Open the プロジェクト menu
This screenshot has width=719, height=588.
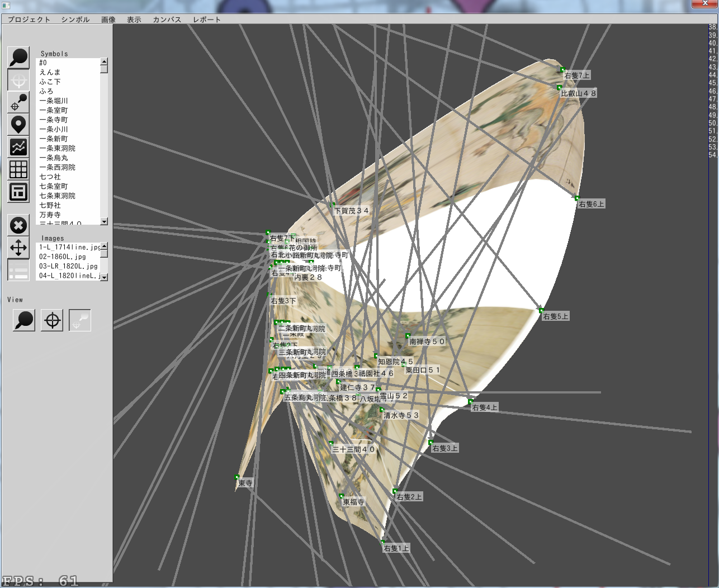click(x=29, y=20)
